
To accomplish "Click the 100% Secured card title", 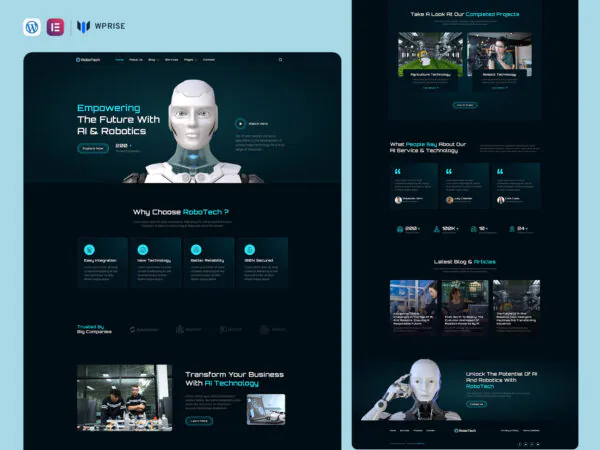I will (259, 261).
